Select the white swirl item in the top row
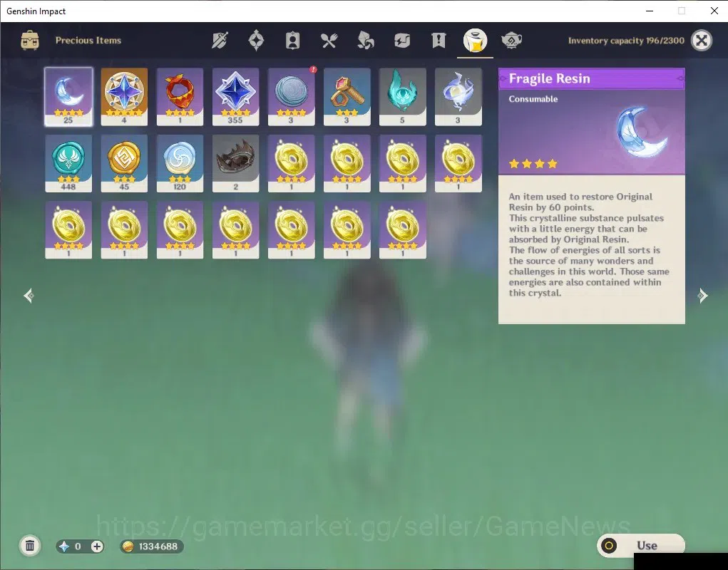This screenshot has height=570, width=728. 458,96
